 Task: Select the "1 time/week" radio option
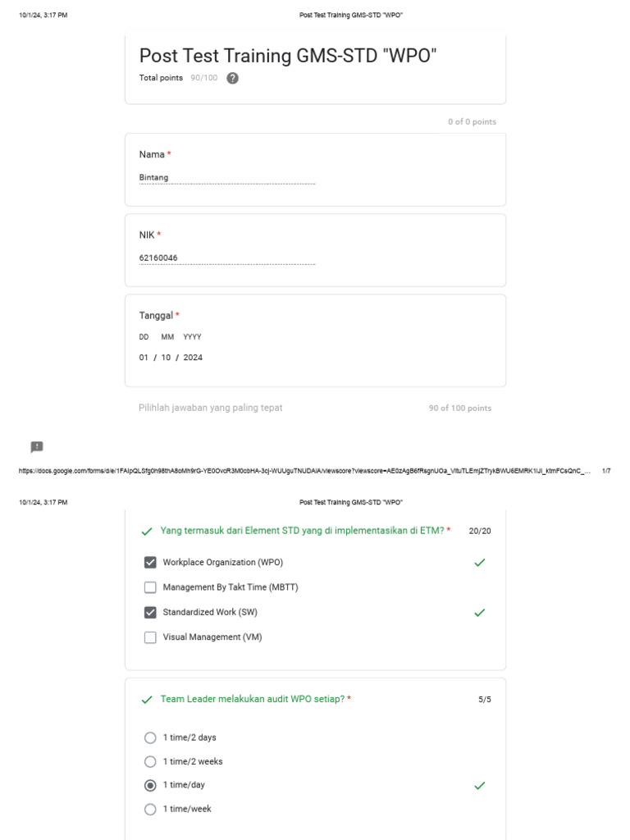pyautogui.click(x=150, y=809)
